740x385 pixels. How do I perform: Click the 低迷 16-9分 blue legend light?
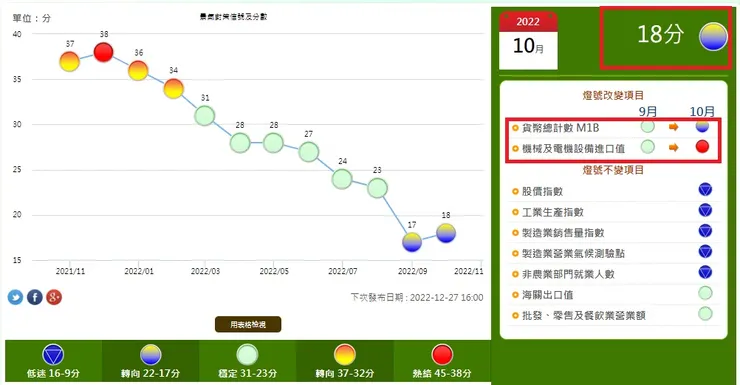click(x=53, y=355)
